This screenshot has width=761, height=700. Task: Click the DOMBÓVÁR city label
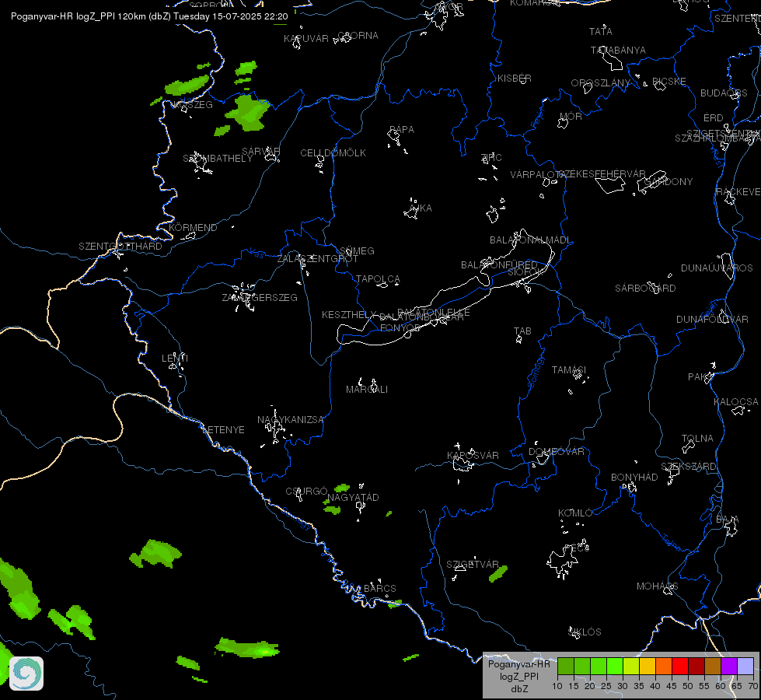pos(557,452)
